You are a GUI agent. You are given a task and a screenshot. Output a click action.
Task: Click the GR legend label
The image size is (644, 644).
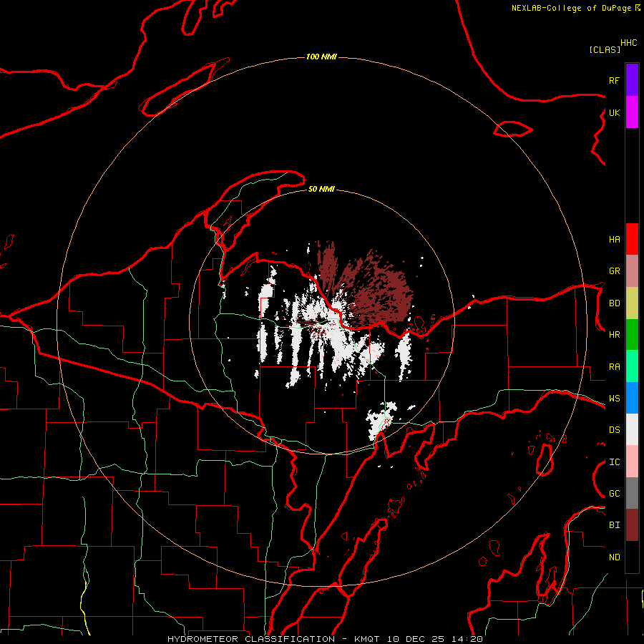point(614,271)
